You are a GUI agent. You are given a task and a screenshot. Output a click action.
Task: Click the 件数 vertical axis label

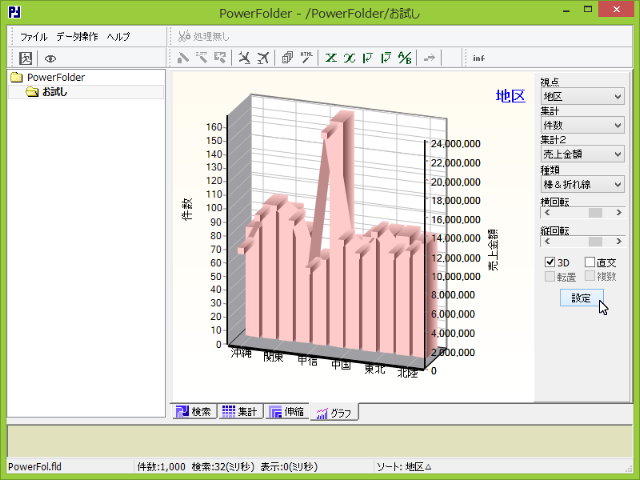(187, 209)
